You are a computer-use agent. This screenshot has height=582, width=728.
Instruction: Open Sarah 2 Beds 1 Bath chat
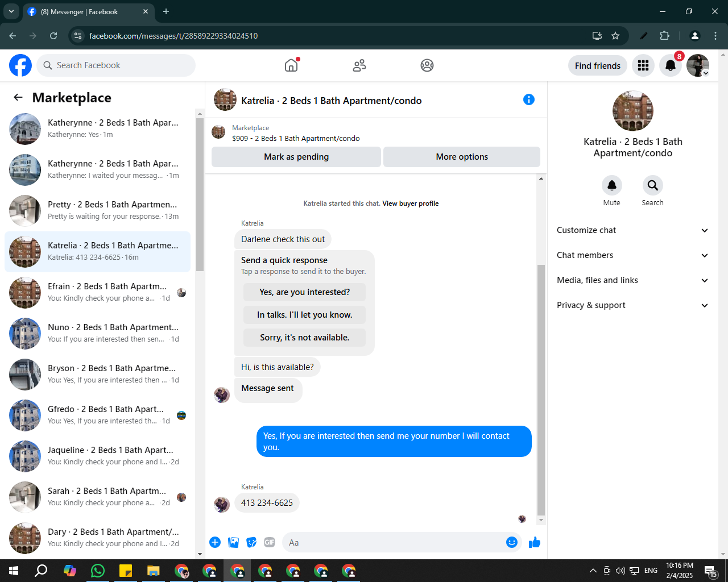point(98,497)
